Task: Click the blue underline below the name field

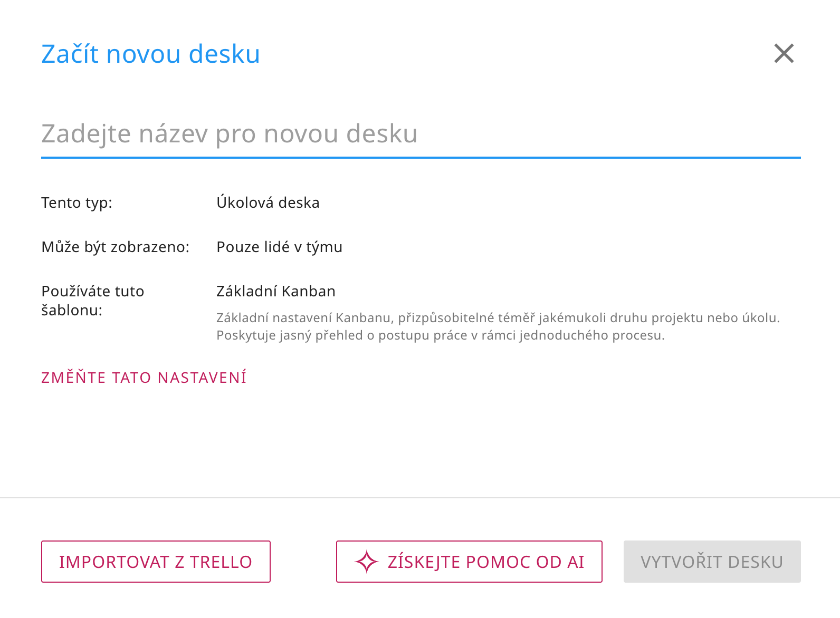Action: (x=420, y=157)
